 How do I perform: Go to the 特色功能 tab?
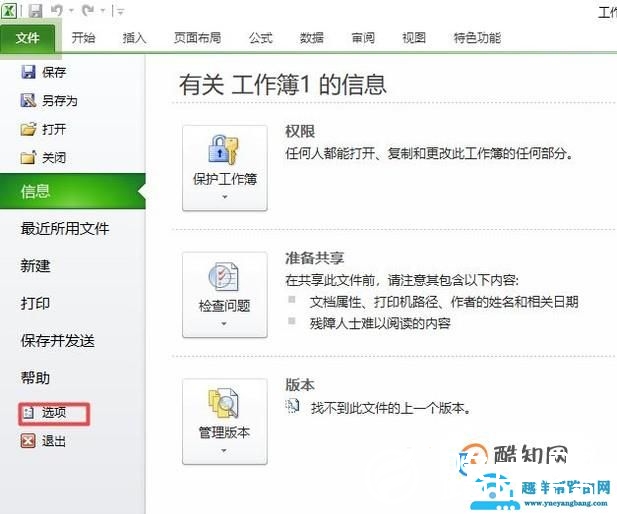click(x=477, y=38)
